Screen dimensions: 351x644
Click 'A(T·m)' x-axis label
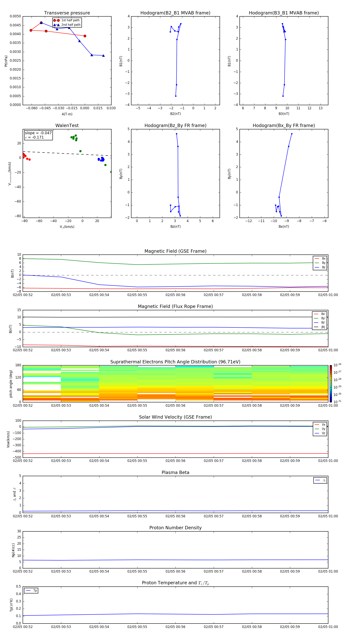tap(67, 114)
